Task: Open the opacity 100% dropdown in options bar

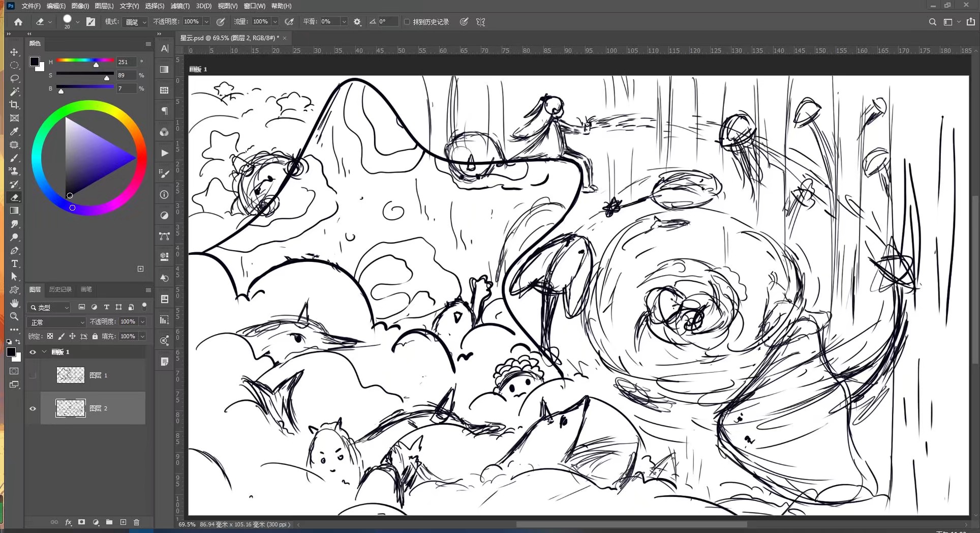Action: point(206,22)
